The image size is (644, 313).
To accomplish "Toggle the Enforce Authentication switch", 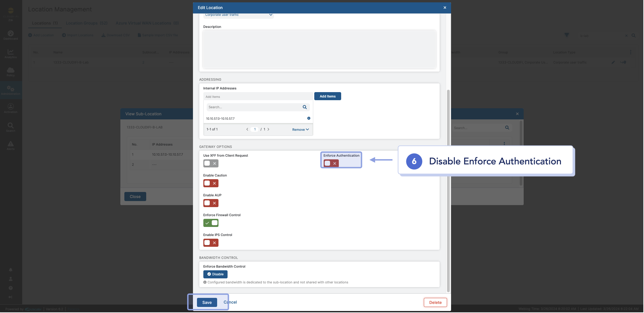I will tap(331, 163).
